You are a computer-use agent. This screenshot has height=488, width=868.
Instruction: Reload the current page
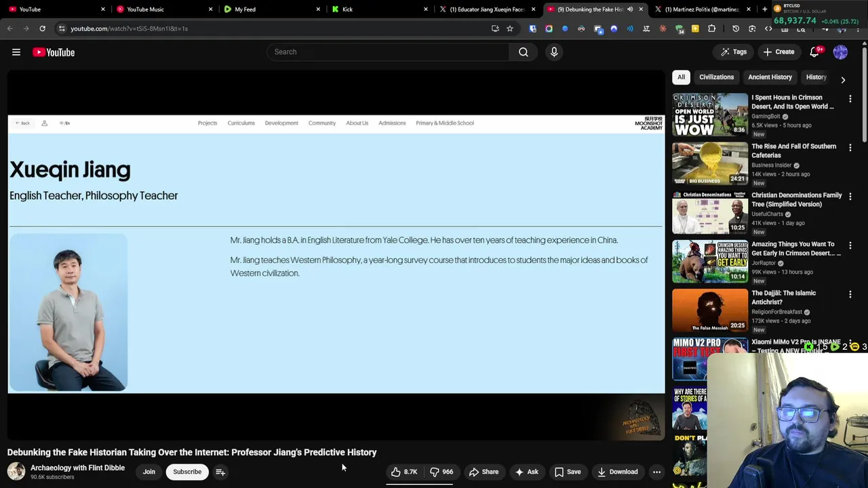click(x=42, y=28)
